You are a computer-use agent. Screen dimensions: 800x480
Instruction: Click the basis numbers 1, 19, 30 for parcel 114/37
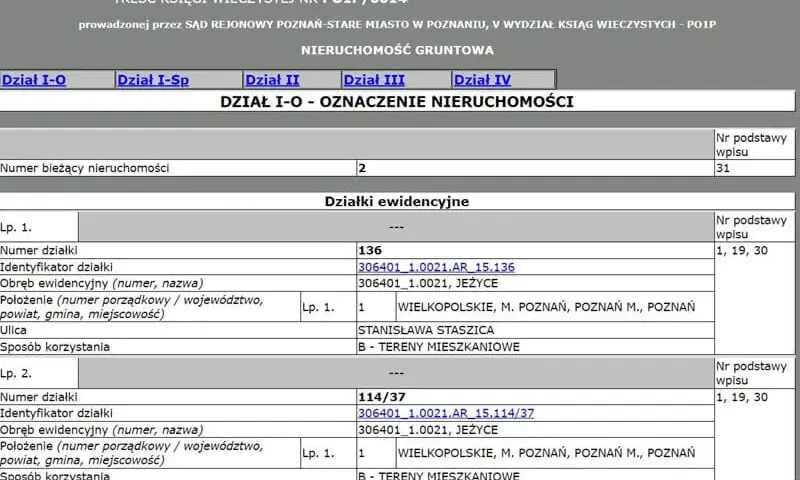coord(742,397)
